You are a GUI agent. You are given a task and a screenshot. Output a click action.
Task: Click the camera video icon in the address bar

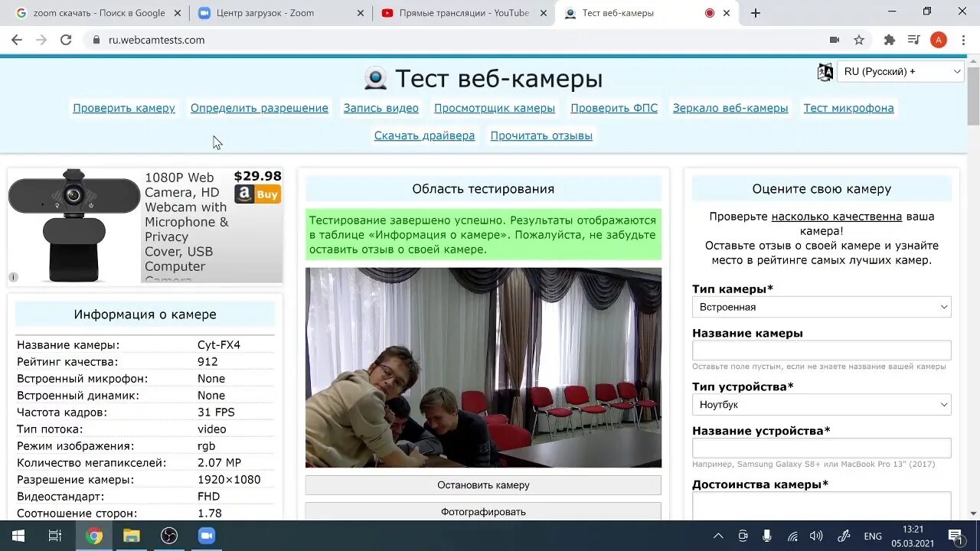(x=835, y=40)
